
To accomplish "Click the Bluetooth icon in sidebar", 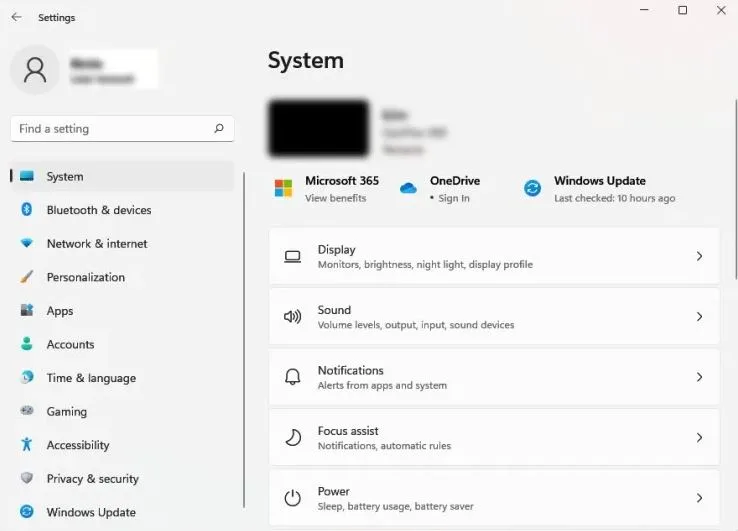I will (x=27, y=209).
